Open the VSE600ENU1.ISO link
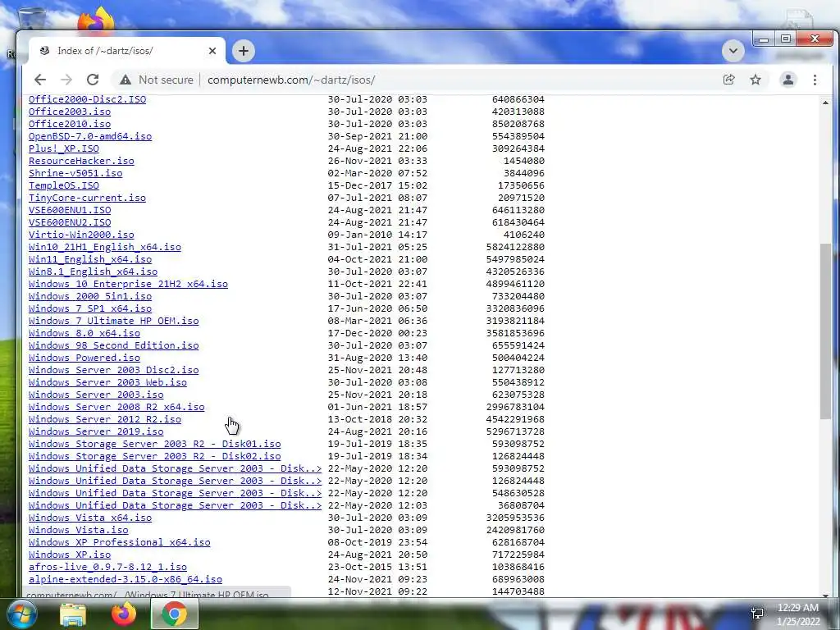The width and height of the screenshot is (840, 630). coord(70,210)
